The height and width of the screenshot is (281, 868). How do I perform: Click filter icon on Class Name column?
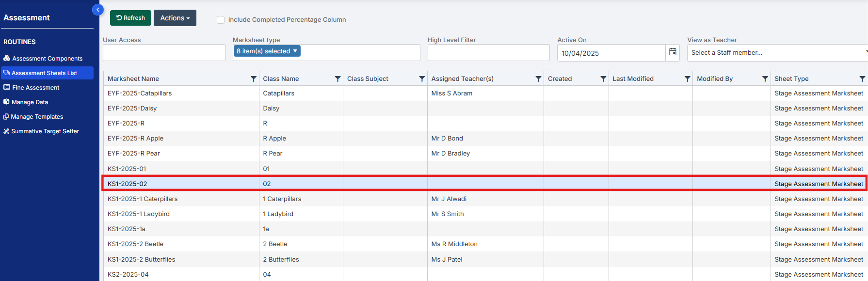(338, 79)
